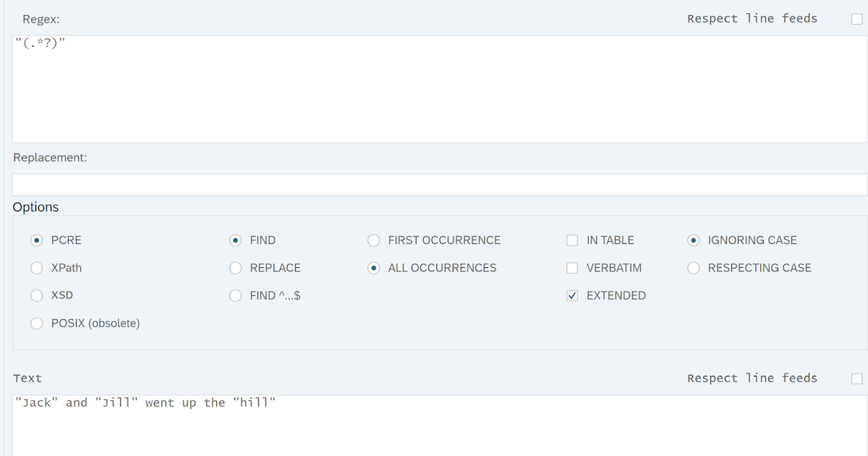Image resolution: width=868 pixels, height=456 pixels.
Task: Select the FIND mode
Action: (235, 240)
